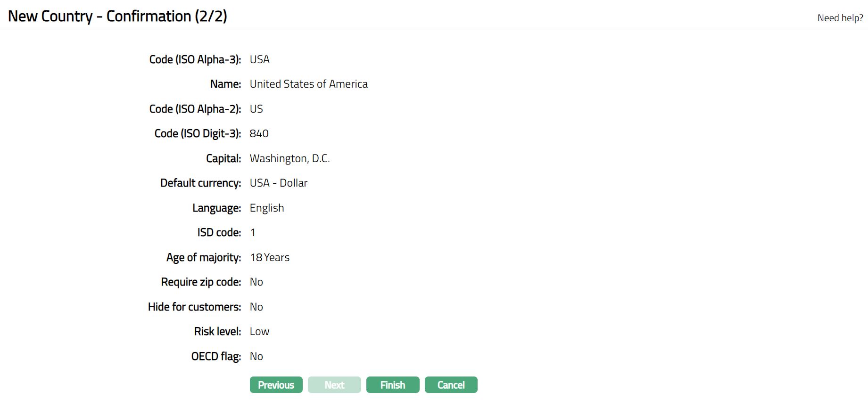Click the 840 Digit-3 code value

(x=259, y=134)
